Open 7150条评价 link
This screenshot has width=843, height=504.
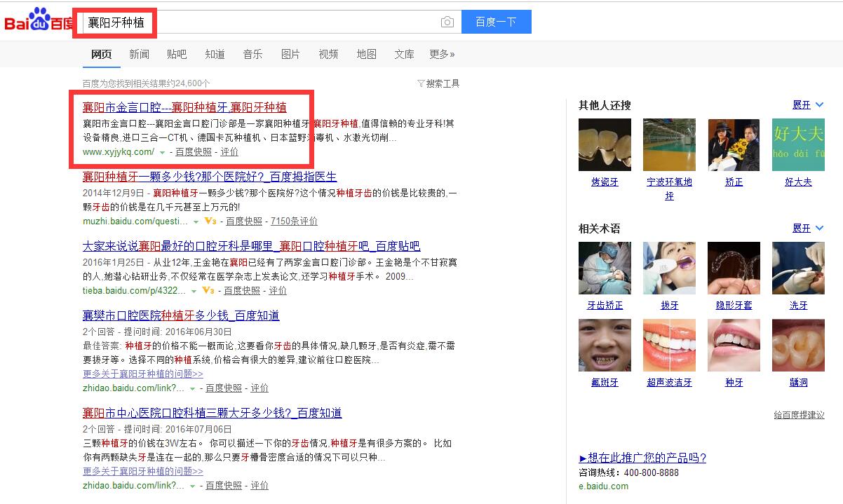(294, 222)
